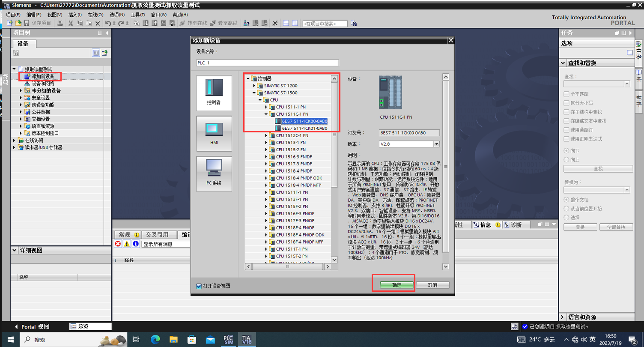Click the 确定 button in the dialog
644x347 pixels.
(x=397, y=285)
